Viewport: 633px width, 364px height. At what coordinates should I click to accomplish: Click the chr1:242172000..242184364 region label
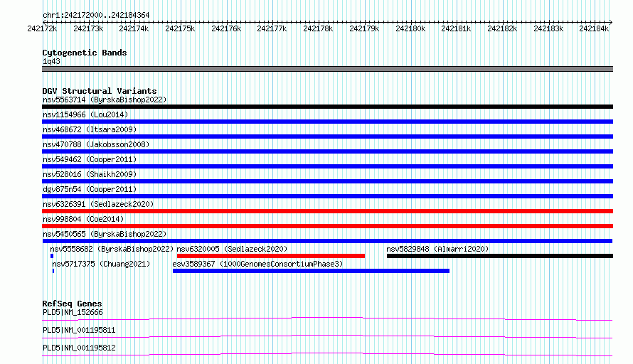[96, 15]
